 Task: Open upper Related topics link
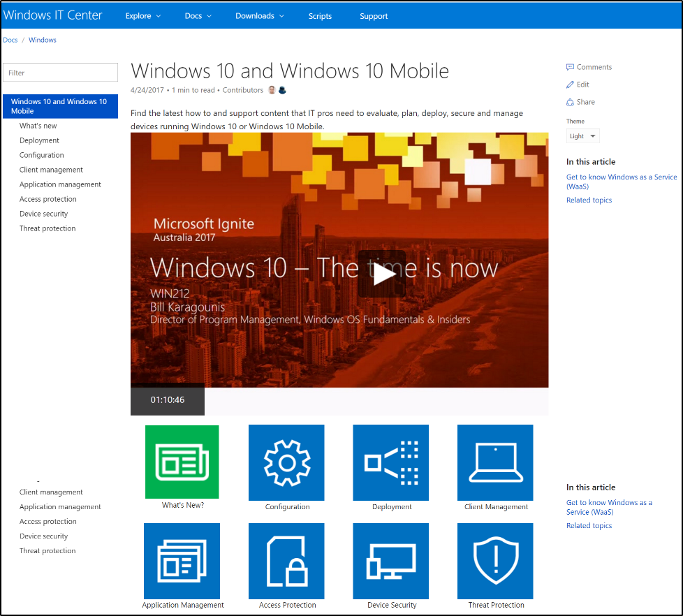tap(589, 200)
